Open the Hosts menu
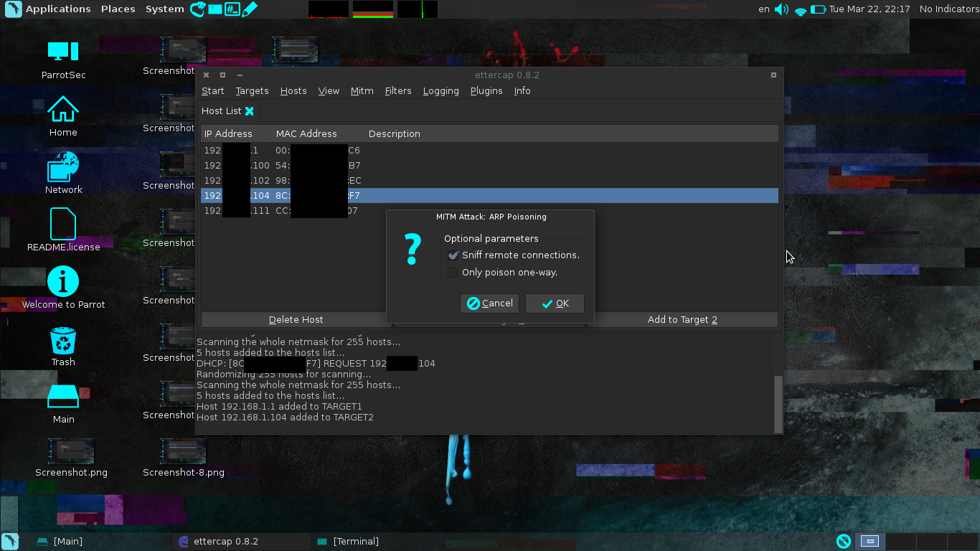This screenshot has height=551, width=980. (x=293, y=91)
